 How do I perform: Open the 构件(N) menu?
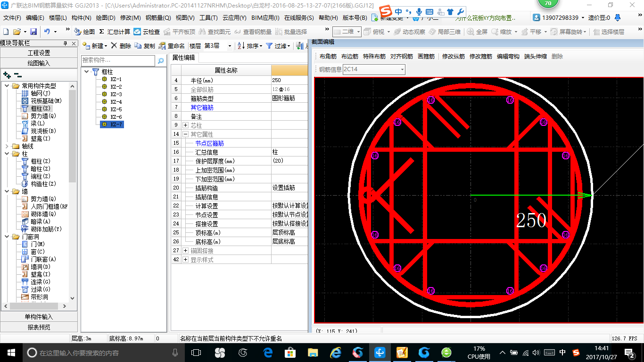click(x=81, y=18)
